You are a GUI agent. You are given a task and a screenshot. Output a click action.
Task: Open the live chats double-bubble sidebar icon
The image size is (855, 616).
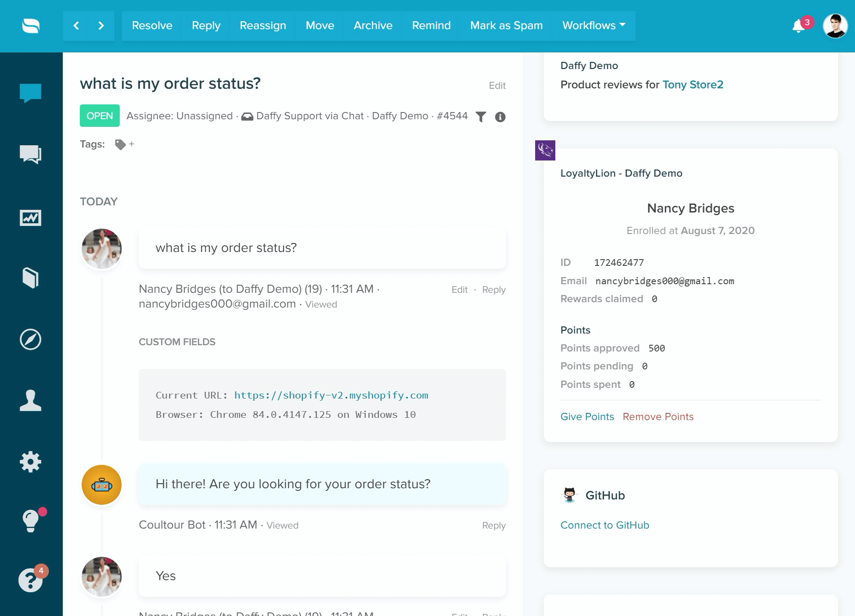coord(31,155)
